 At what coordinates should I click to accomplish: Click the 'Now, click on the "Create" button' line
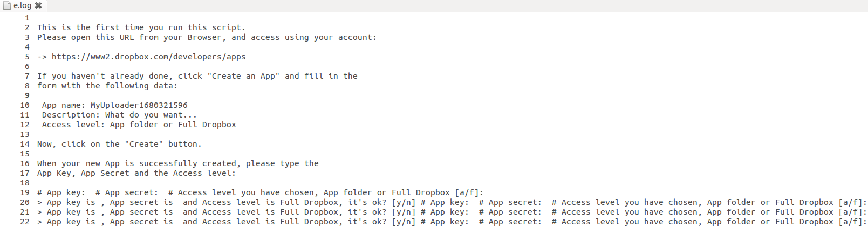coord(119,144)
